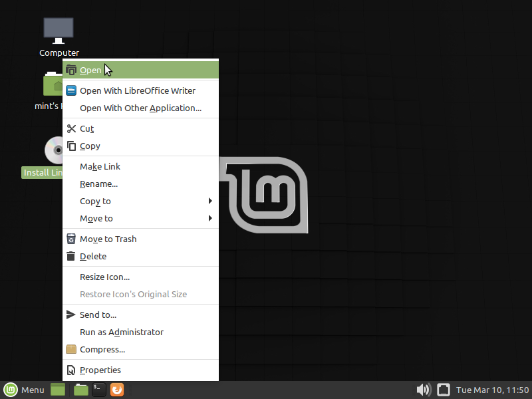
Task: Select Rename... menu entry
Action: pyautogui.click(x=141, y=184)
